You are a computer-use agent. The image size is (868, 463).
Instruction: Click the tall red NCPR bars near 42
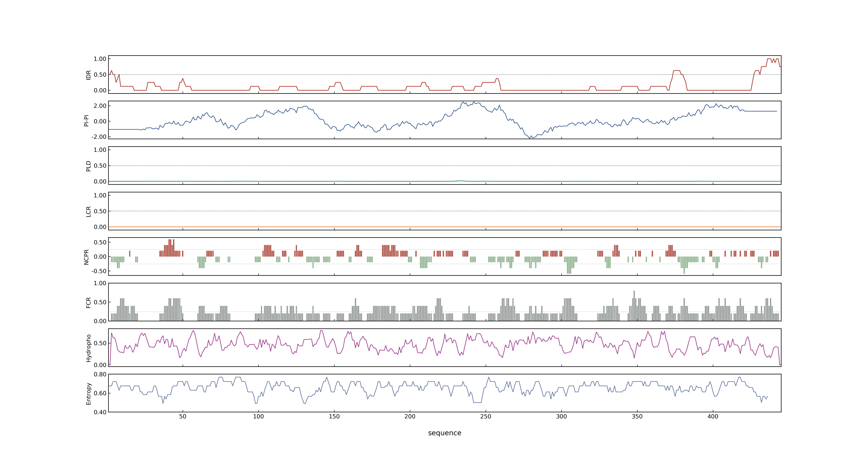pyautogui.click(x=172, y=248)
